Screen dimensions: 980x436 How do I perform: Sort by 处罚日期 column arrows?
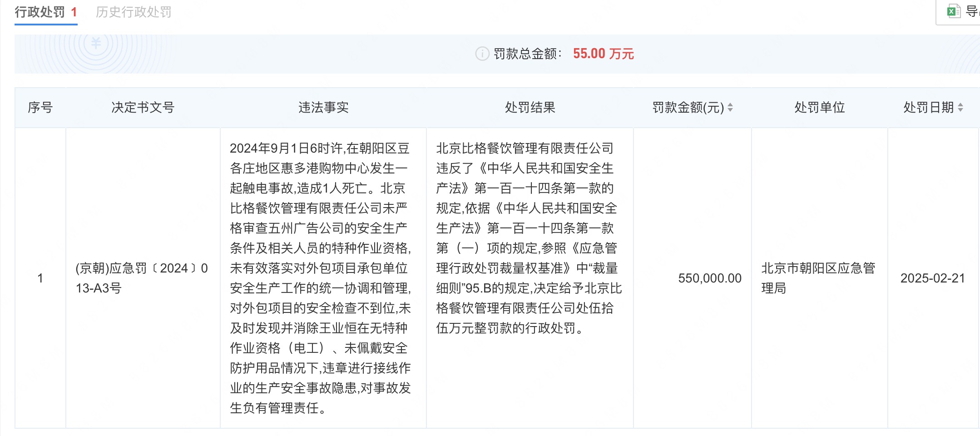click(x=960, y=108)
